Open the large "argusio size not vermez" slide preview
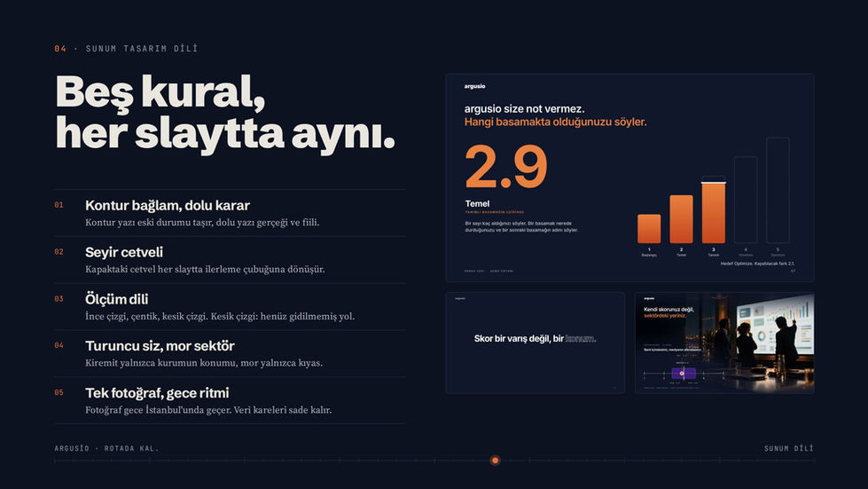The image size is (868, 489). pos(629,177)
